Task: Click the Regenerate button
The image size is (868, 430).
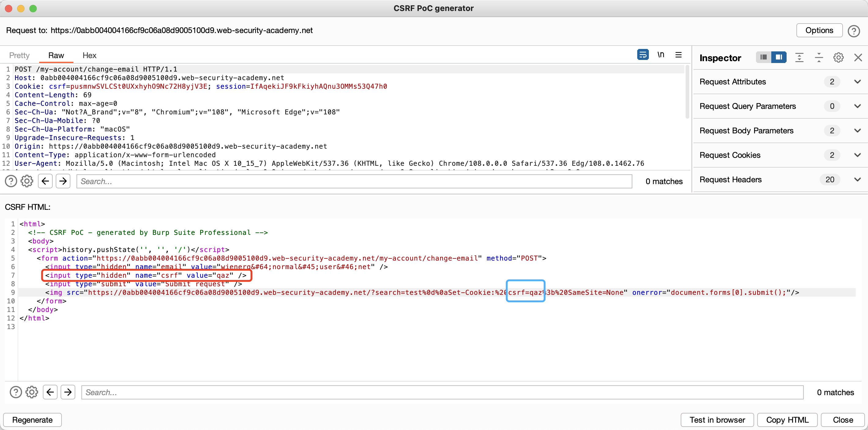Action: point(32,420)
